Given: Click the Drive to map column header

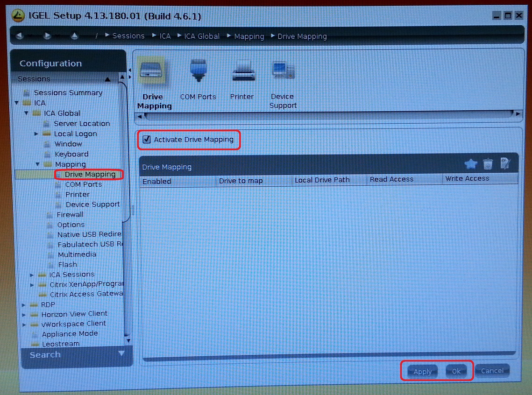Looking at the screenshot, I should [254, 181].
